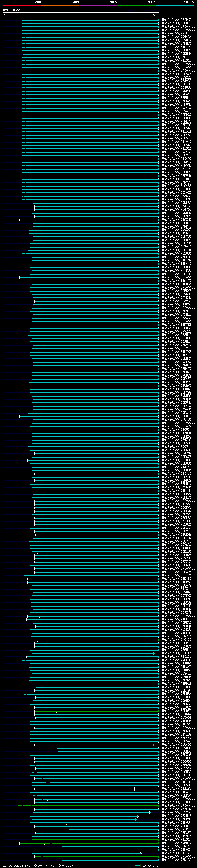Open hit UniRef100_P54765
This screenshot has height=868, width=197.
(177, 210)
